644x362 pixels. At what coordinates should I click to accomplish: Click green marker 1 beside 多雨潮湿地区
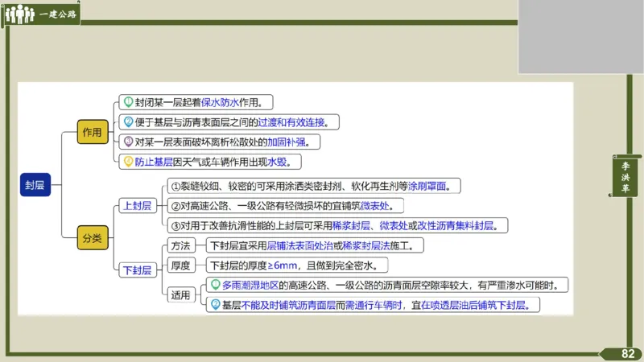click(215, 285)
